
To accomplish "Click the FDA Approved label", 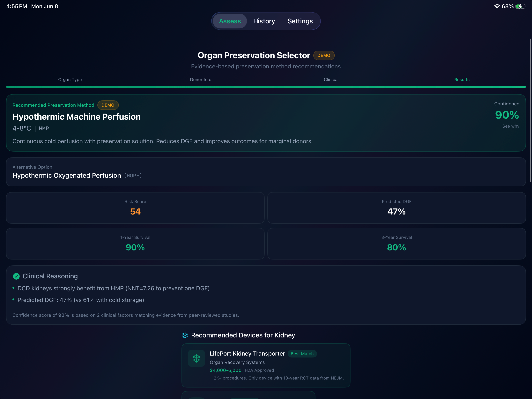I will coord(259,370).
